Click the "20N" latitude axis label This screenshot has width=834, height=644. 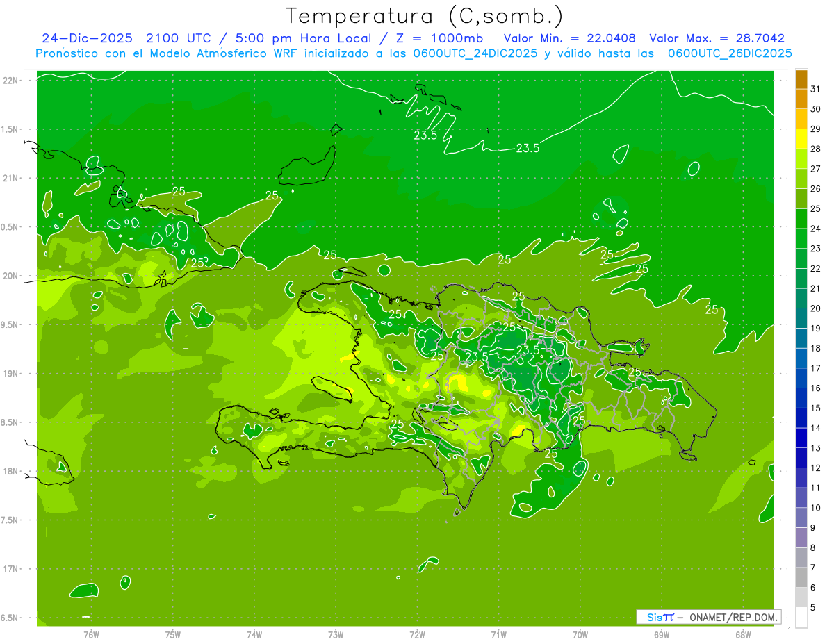(10, 276)
